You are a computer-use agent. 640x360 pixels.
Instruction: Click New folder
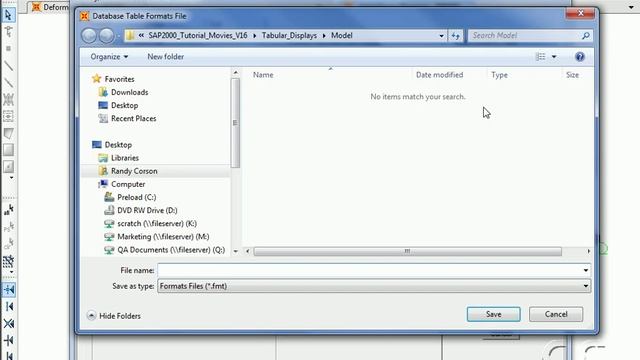tap(165, 57)
